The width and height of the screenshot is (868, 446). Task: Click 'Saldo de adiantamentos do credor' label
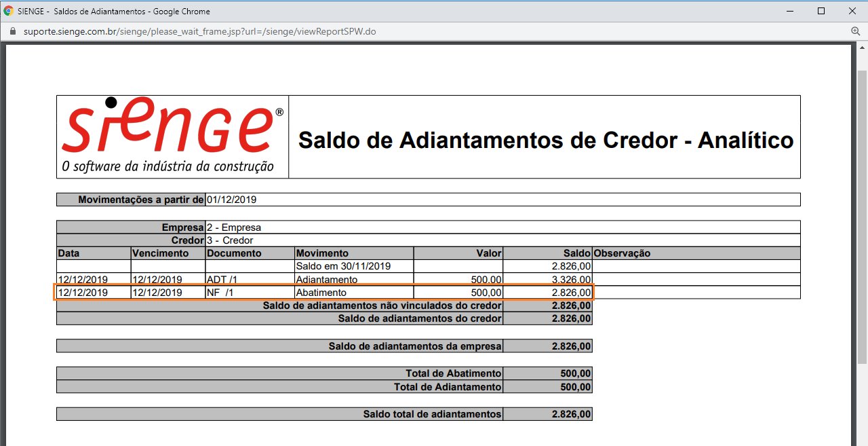[420, 318]
